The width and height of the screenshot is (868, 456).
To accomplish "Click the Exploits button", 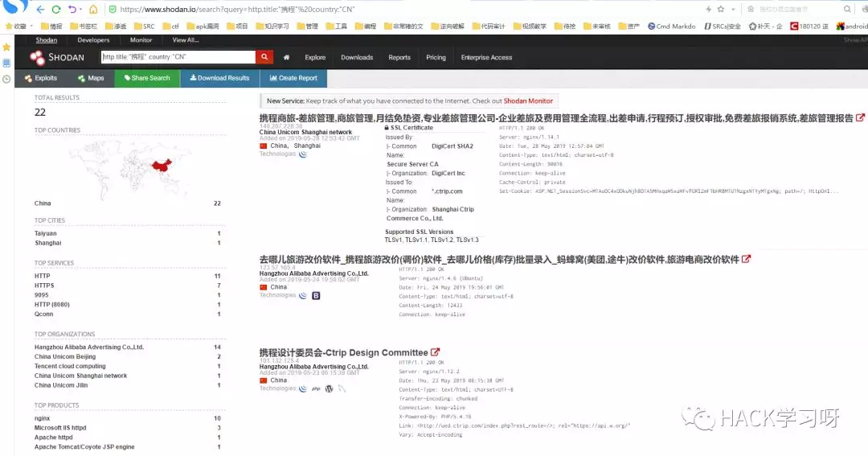I will click(x=40, y=78).
